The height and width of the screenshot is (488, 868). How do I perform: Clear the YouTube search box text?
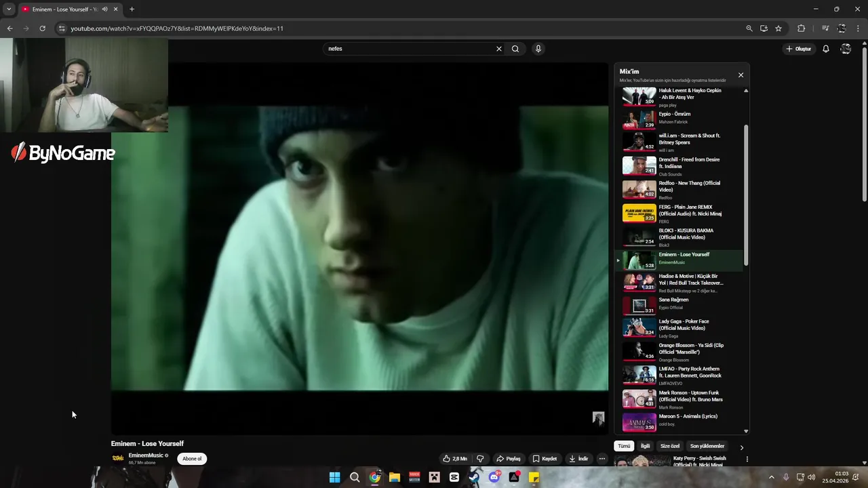pos(499,49)
